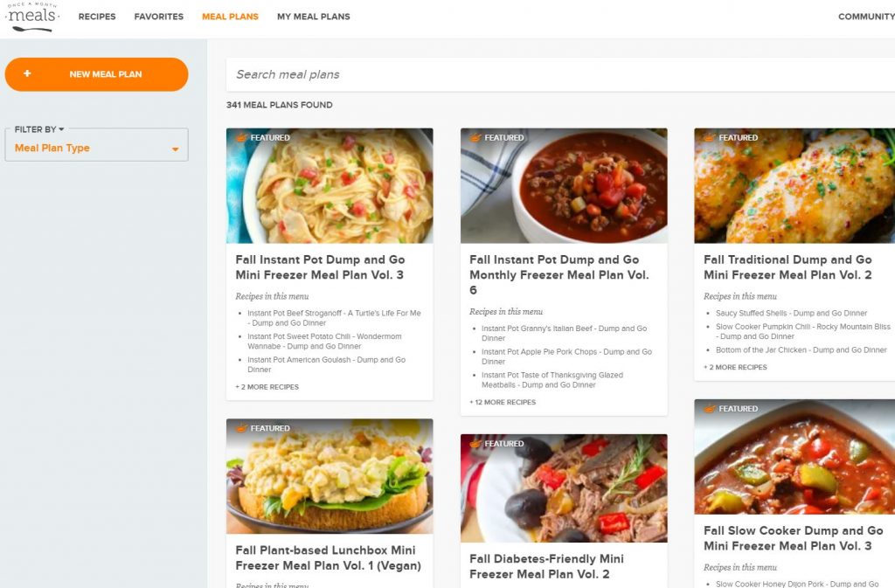Image resolution: width=895 pixels, height=588 pixels.
Task: Show +12 more recipes link
Action: [x=503, y=402]
